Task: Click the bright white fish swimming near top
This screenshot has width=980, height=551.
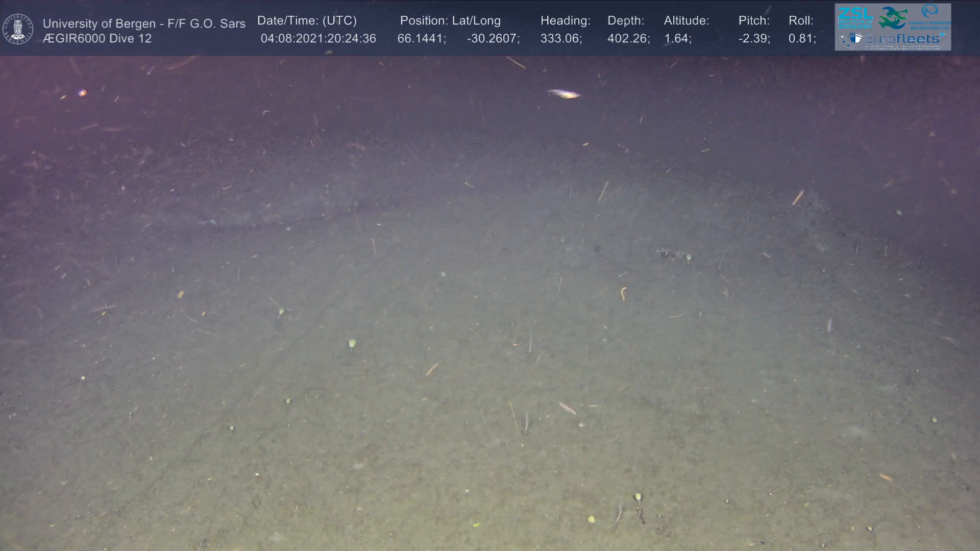Action: tap(563, 93)
